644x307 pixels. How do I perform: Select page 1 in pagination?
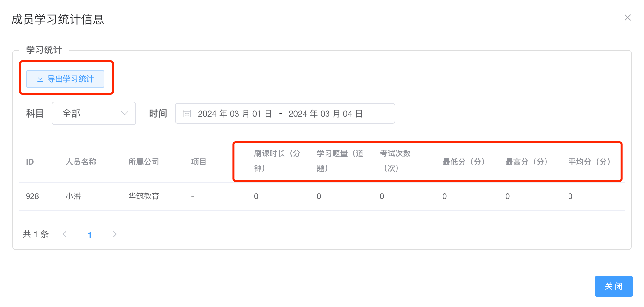(90, 234)
